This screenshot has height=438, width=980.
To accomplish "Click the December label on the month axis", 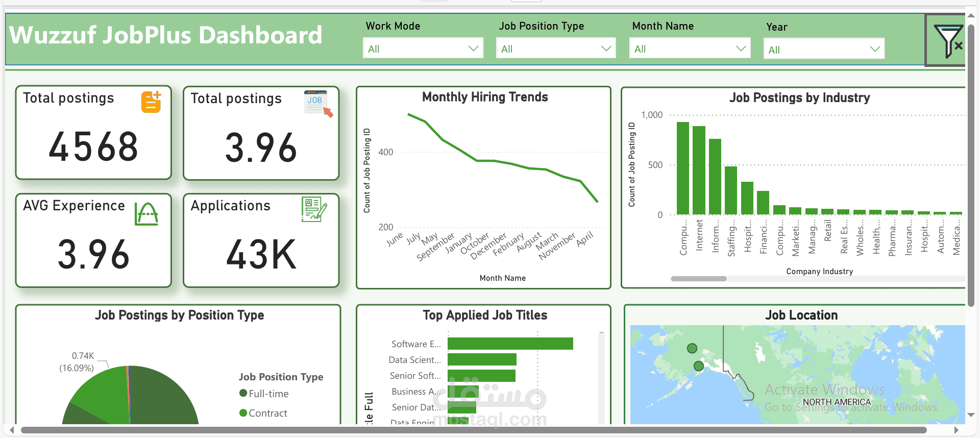I will pos(488,246).
